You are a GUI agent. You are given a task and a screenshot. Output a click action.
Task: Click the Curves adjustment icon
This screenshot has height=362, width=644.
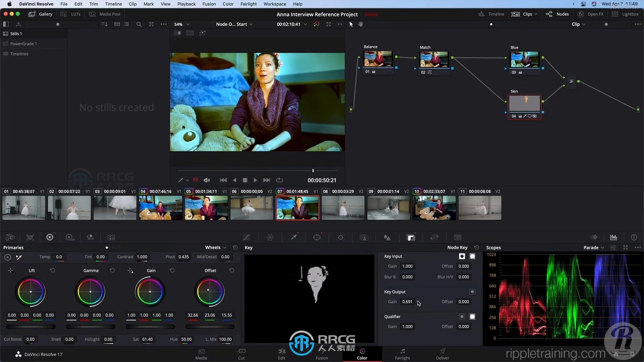click(247, 237)
